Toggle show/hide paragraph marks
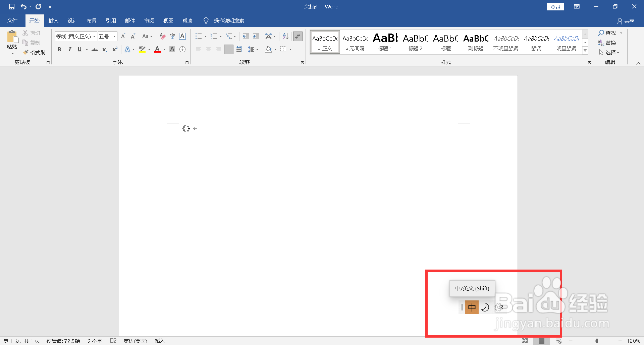Viewport: 644px width, 345px height. click(298, 36)
